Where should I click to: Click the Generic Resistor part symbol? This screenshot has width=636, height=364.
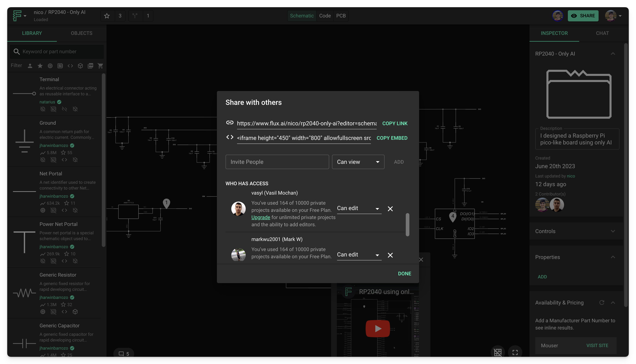point(24,293)
